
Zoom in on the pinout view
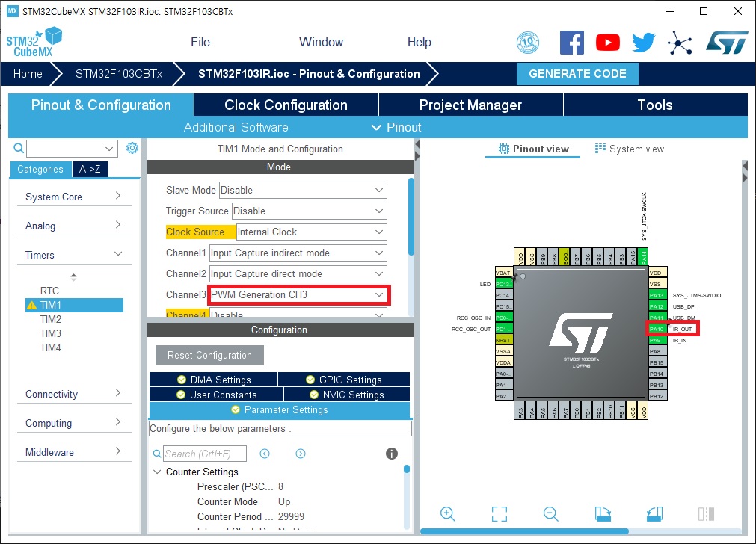[x=447, y=513]
